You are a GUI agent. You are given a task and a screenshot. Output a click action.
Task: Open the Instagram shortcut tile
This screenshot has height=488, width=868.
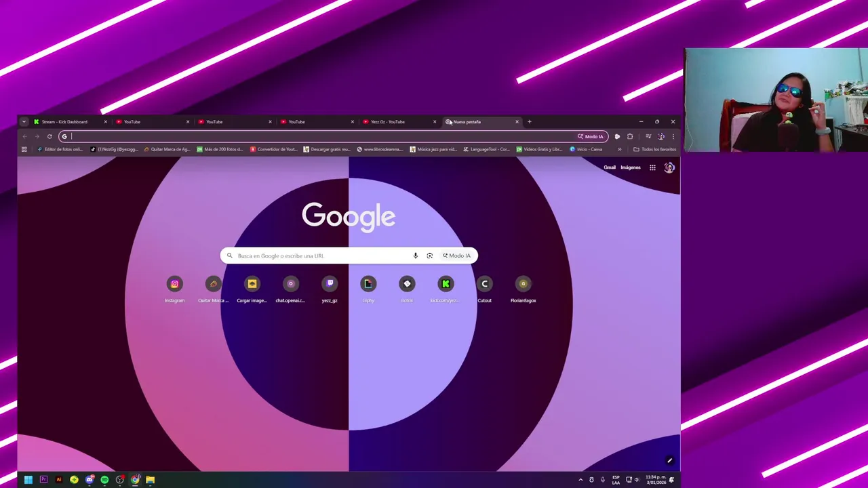(x=174, y=289)
